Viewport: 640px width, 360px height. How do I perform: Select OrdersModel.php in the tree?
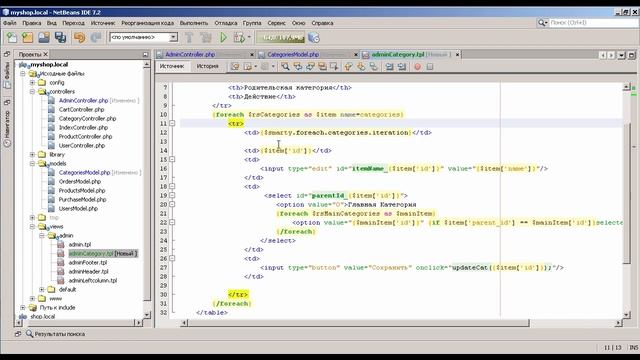click(x=80, y=181)
